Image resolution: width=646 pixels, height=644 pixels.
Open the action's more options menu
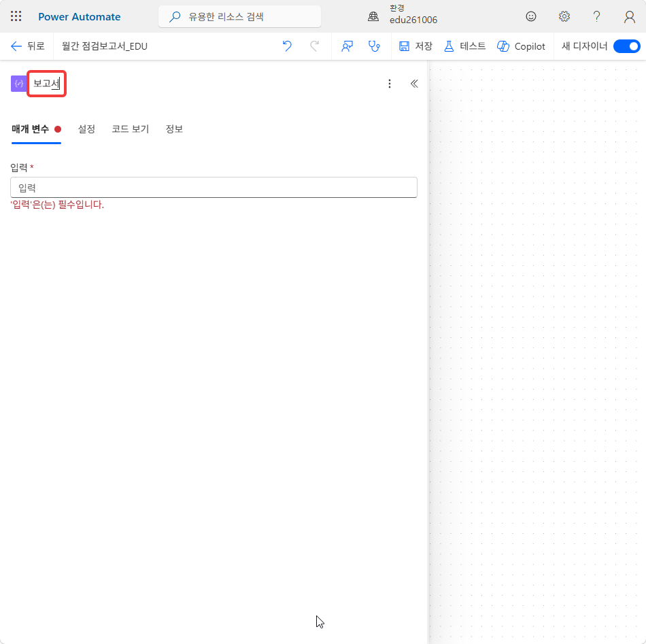click(x=390, y=84)
